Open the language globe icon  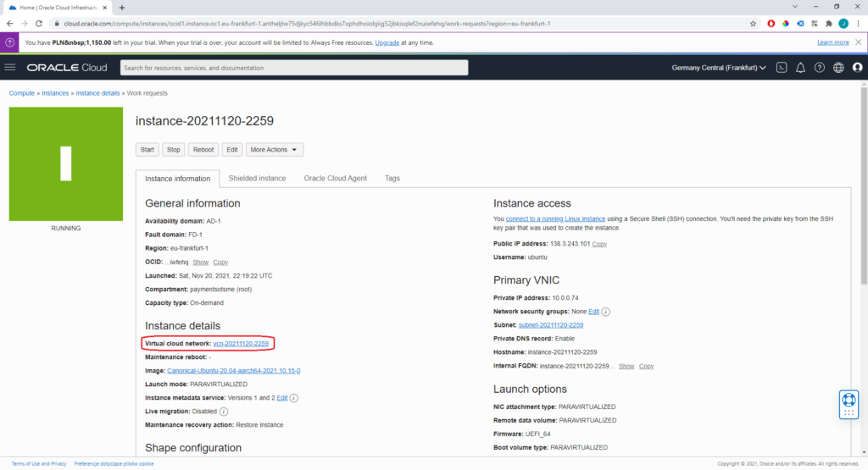point(838,68)
